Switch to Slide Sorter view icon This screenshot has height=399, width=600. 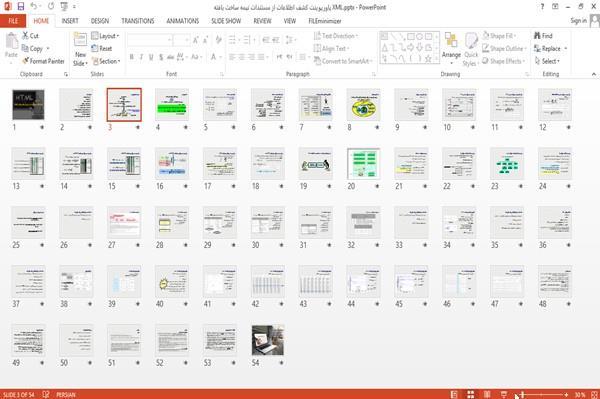click(x=471, y=394)
